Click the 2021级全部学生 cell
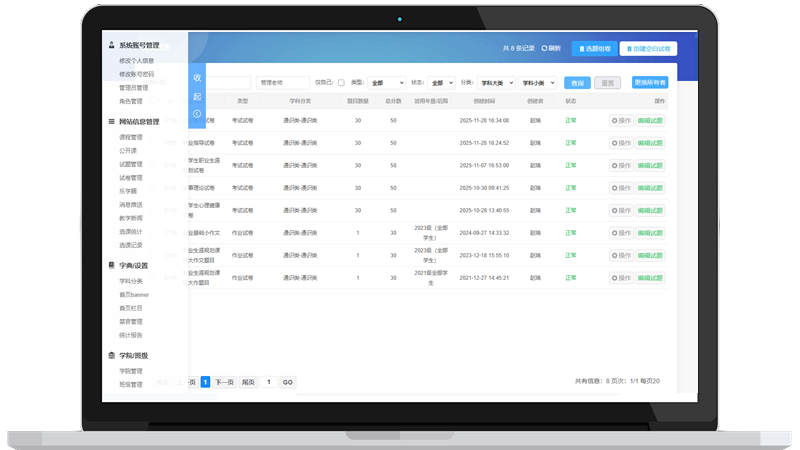 pos(431,278)
